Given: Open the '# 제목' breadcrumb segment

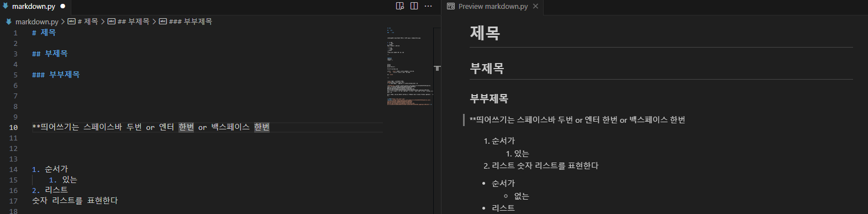Looking at the screenshot, I should coord(88,22).
